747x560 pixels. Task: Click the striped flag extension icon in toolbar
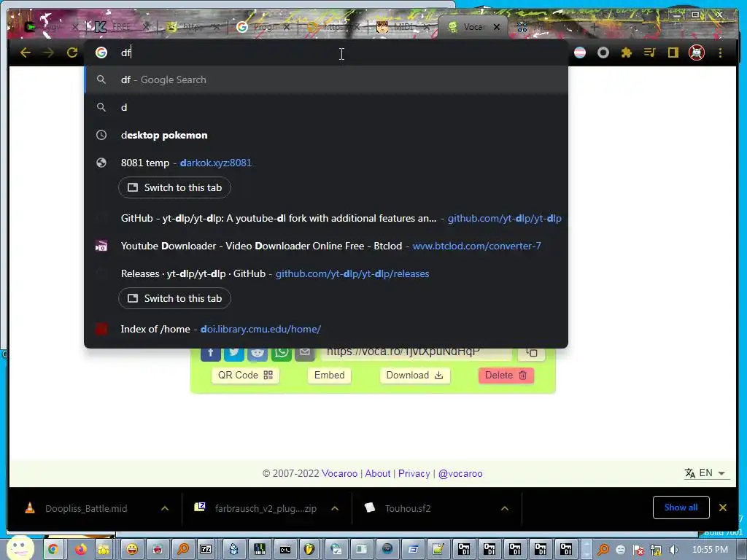pyautogui.click(x=580, y=52)
